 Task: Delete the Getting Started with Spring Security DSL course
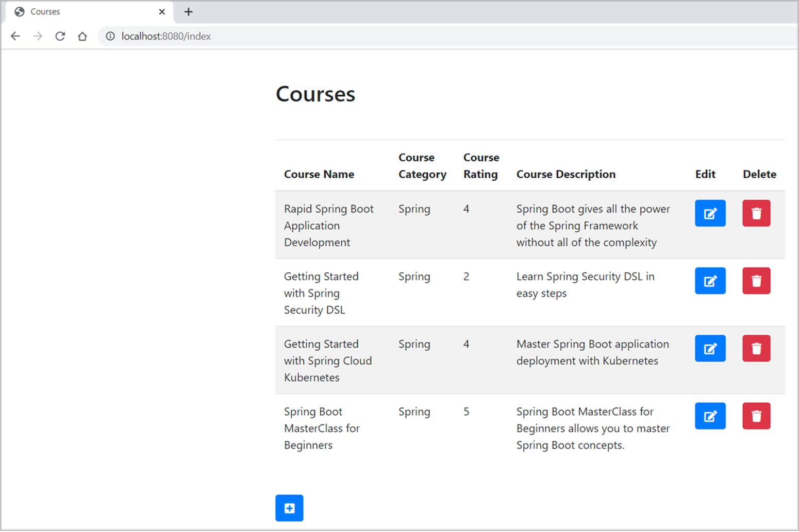756,281
